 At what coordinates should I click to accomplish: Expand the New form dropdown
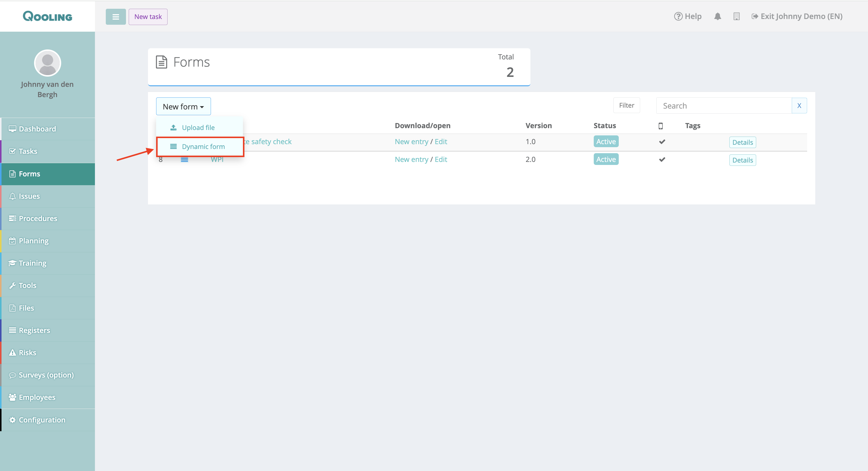click(183, 106)
